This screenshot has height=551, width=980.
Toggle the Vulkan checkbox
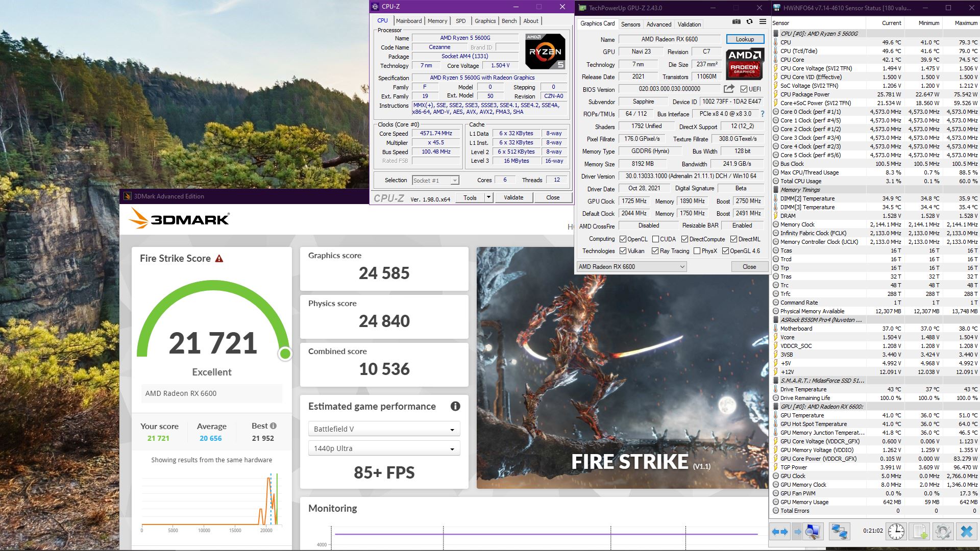623,251
